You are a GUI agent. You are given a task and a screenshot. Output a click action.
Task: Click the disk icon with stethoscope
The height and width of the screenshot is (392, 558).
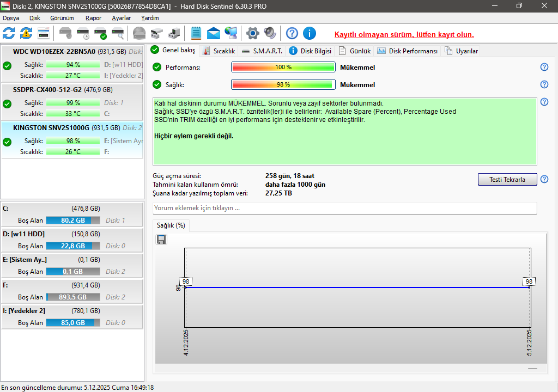[65, 33]
